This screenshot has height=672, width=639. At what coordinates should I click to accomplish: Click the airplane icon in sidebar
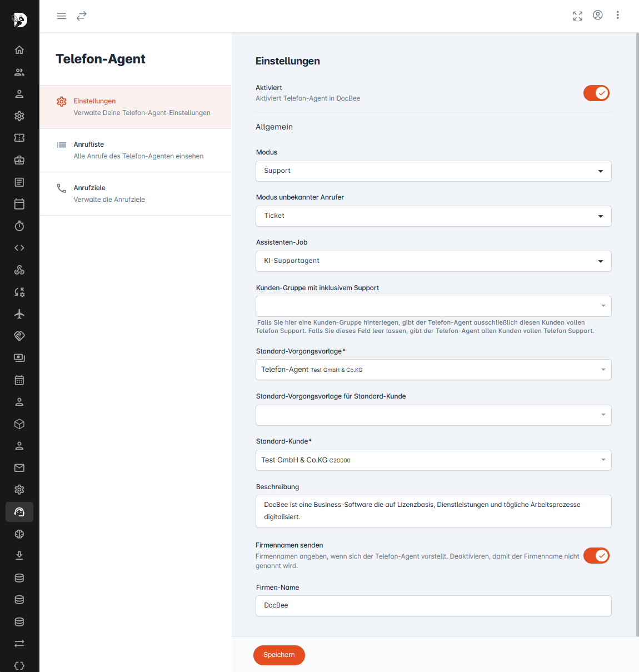point(19,314)
